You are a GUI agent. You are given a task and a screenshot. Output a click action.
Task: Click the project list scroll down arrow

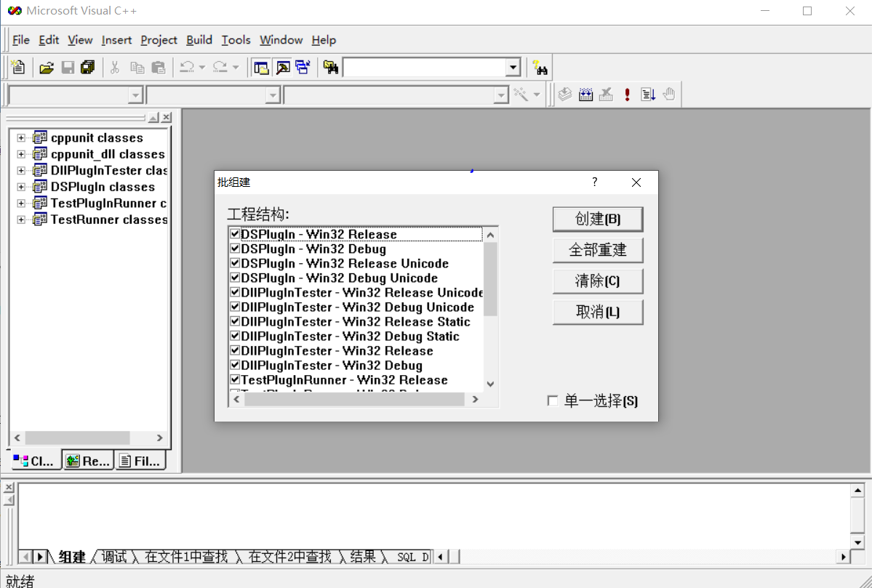tap(490, 384)
